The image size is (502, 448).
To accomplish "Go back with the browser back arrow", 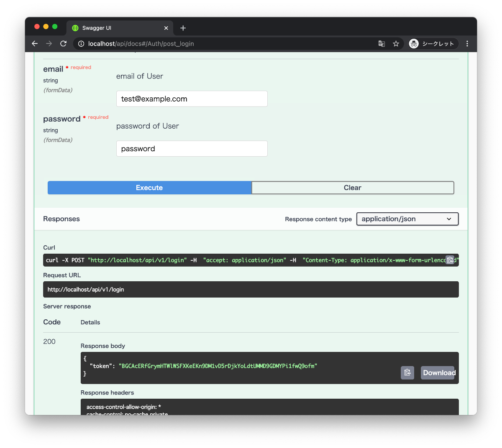I will pyautogui.click(x=35, y=43).
